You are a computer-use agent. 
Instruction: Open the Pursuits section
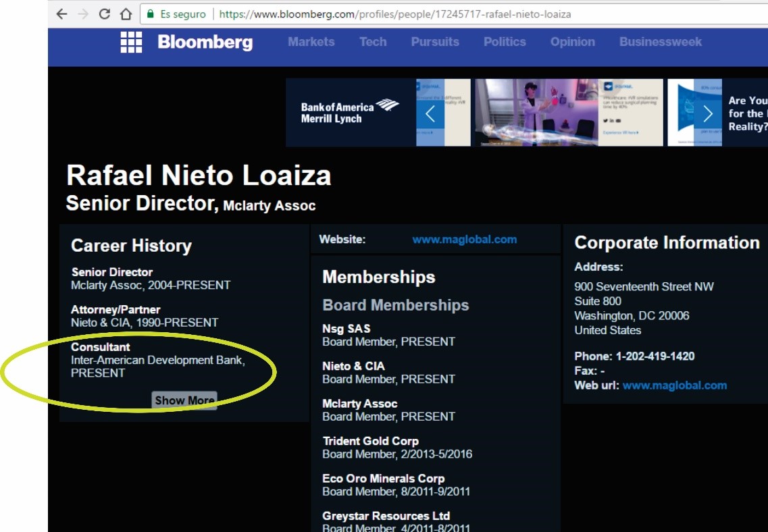pyautogui.click(x=435, y=42)
